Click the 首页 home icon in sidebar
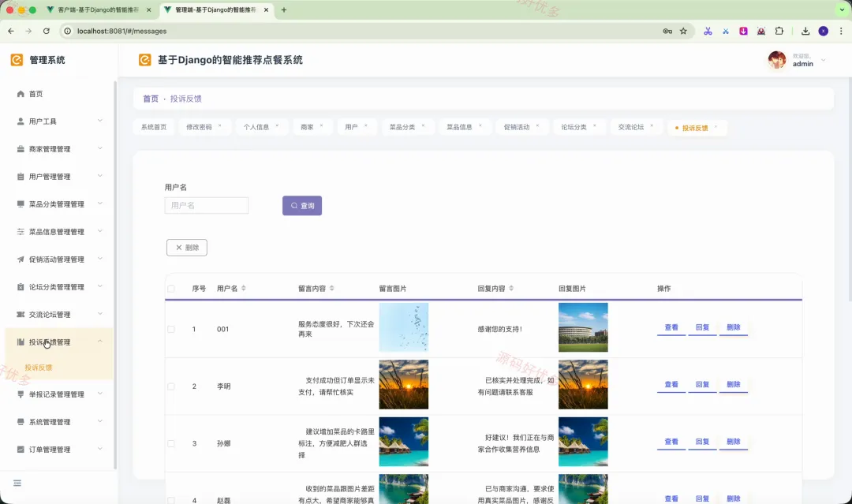Screen dimensions: 852x504 (x=21, y=94)
